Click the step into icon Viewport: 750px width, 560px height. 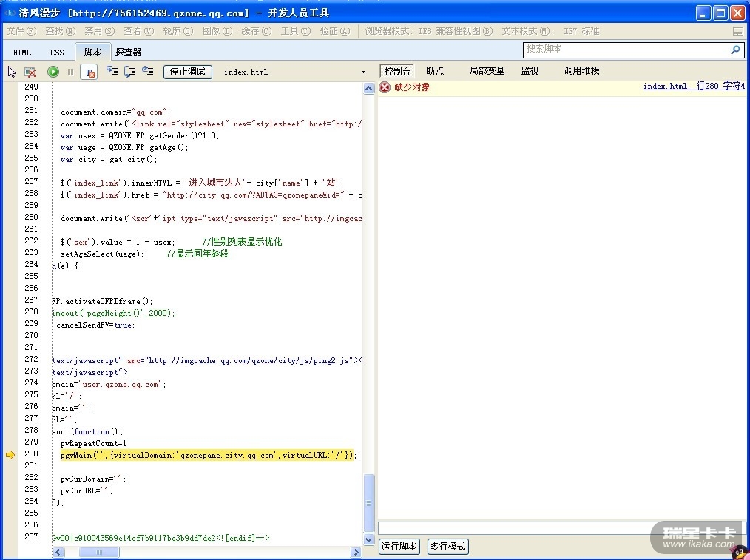coord(112,71)
